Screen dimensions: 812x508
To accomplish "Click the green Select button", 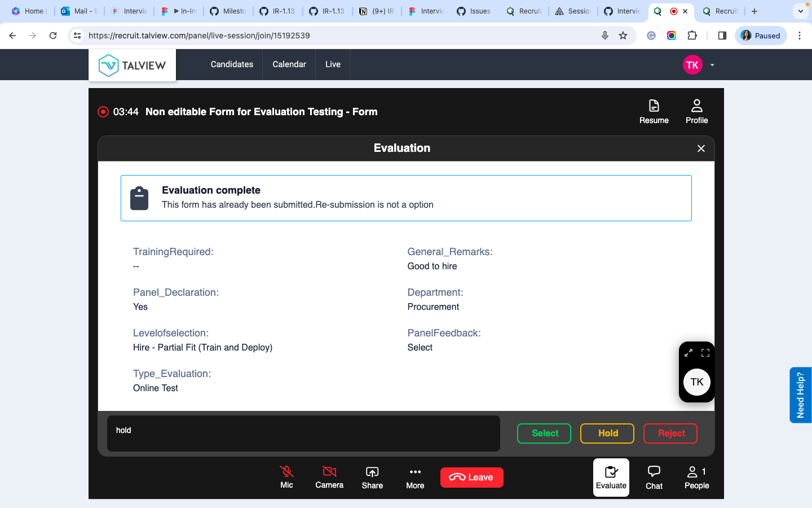I will (544, 433).
